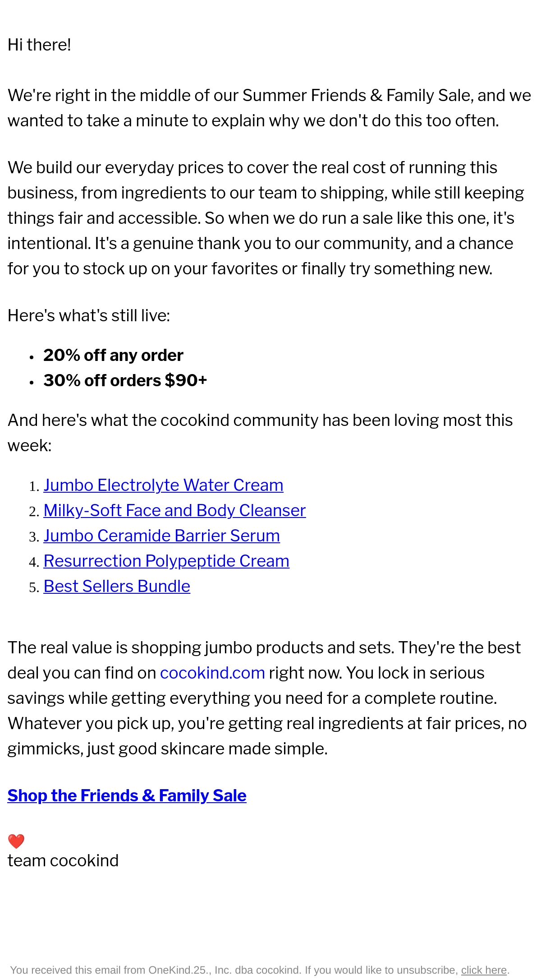Click the 'cocokind community has been loving' sentence

coord(260,433)
